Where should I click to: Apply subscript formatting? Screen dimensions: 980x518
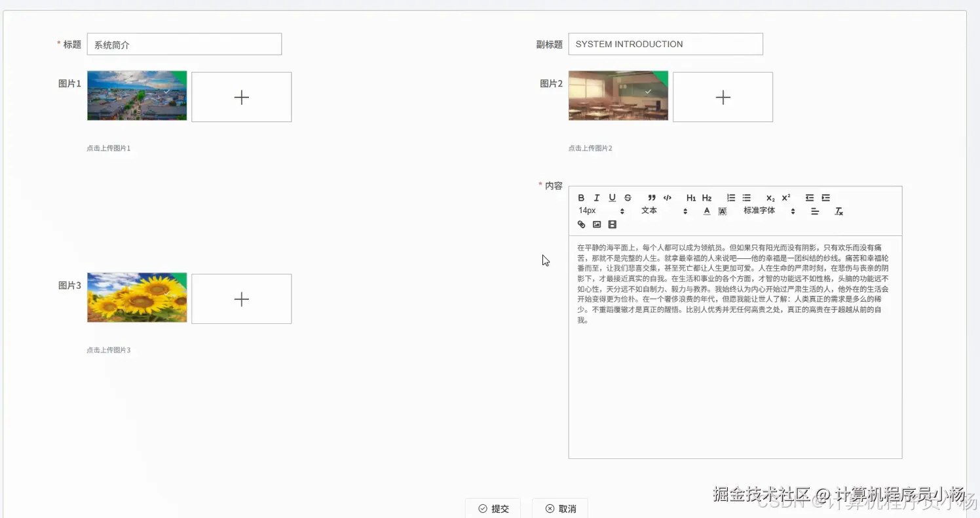coord(770,198)
